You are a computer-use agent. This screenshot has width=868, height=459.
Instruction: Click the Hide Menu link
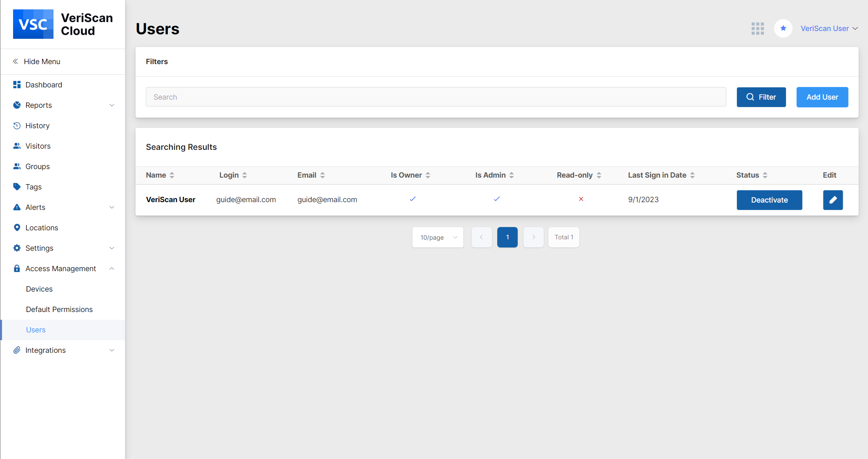pos(42,61)
